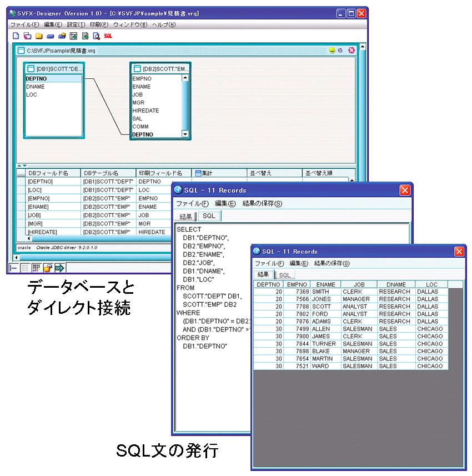The image size is (472, 476).
Task: Click DBフィールド名 column header
Action: (53, 173)
